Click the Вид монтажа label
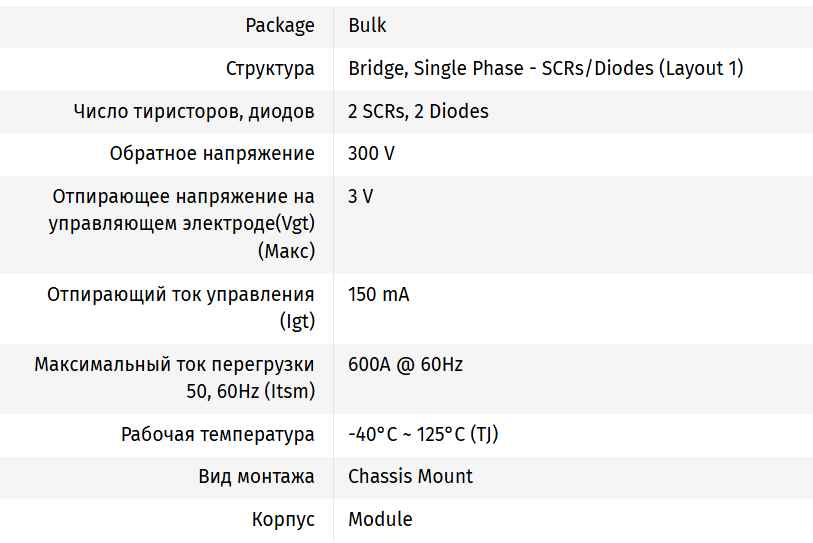 click(x=256, y=477)
